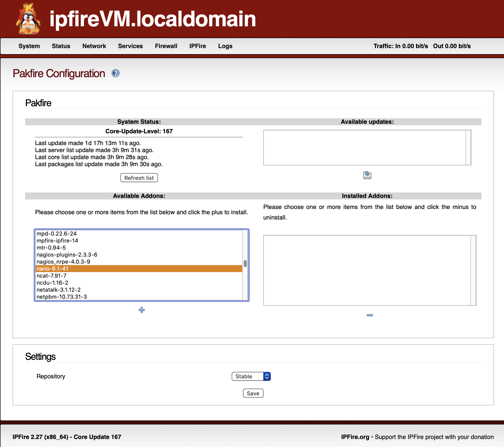This screenshot has width=504, height=447.
Task: Open the IPFire menu
Action: [198, 46]
